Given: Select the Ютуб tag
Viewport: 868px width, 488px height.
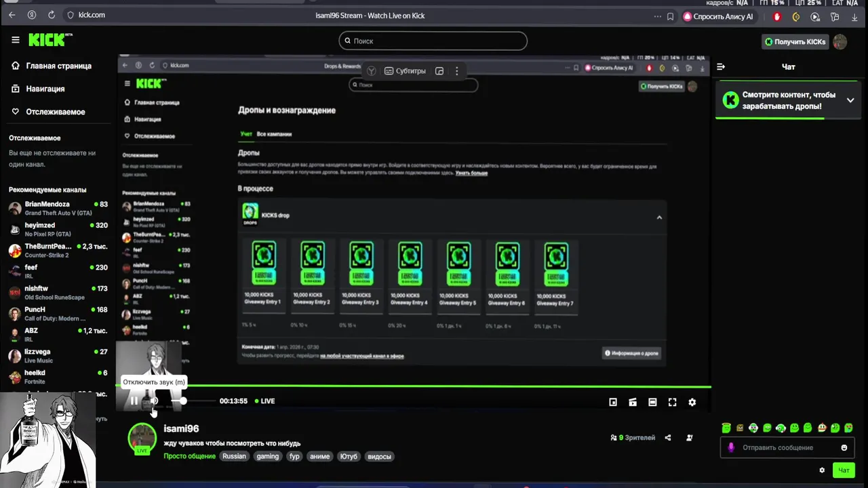Looking at the screenshot, I should [349, 456].
